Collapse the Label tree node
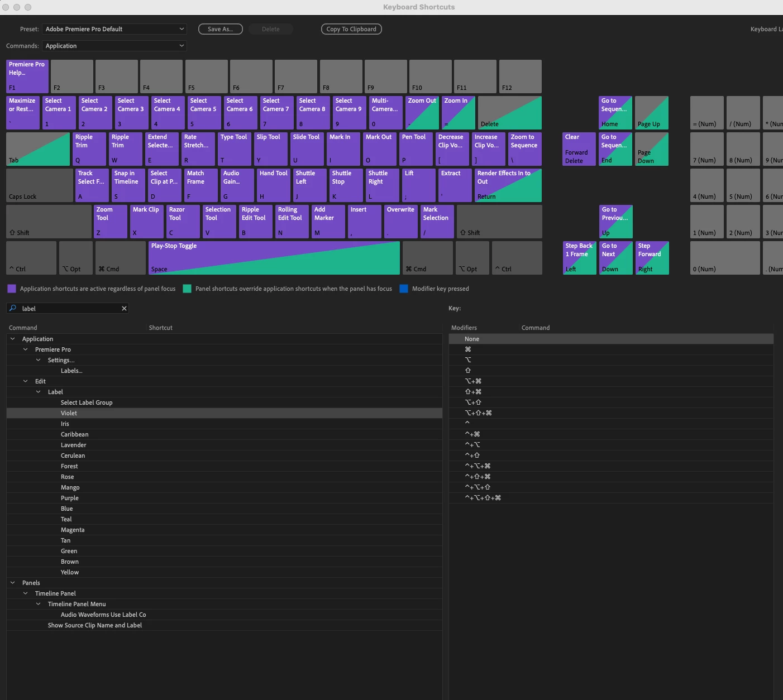 [x=38, y=392]
